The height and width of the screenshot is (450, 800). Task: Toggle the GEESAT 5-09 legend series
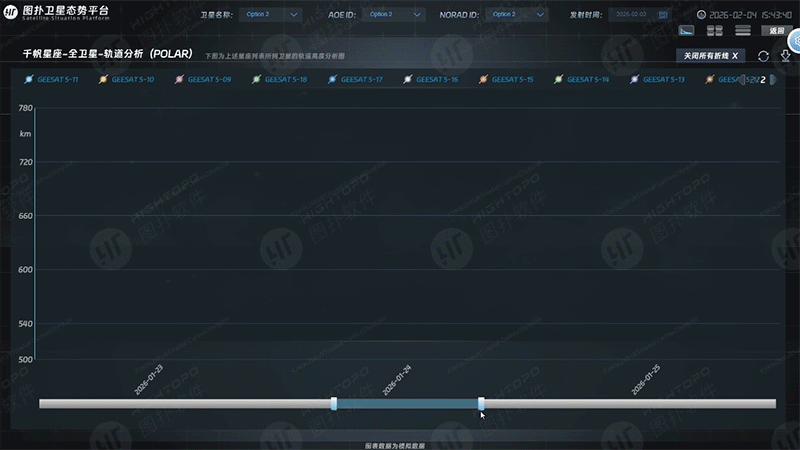coord(203,79)
